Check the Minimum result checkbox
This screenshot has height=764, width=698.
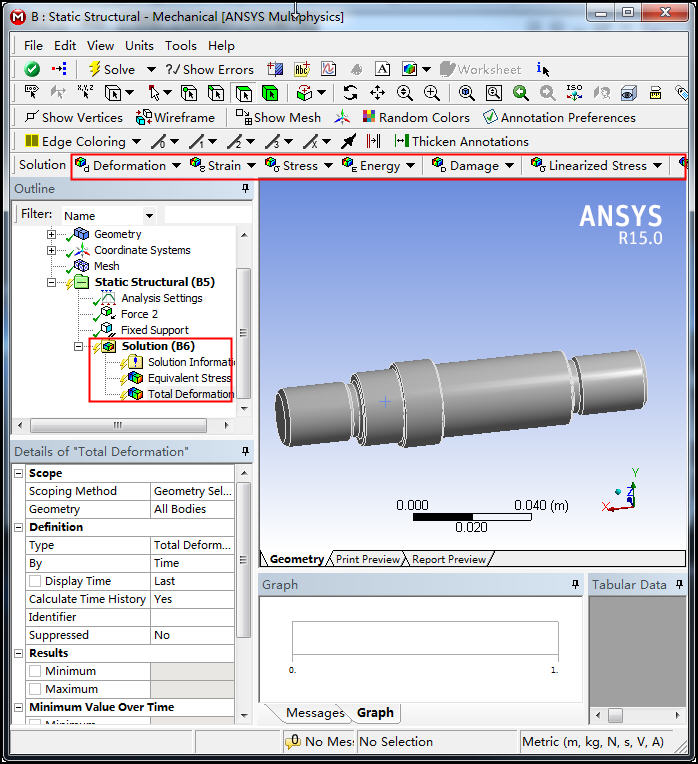[35, 671]
